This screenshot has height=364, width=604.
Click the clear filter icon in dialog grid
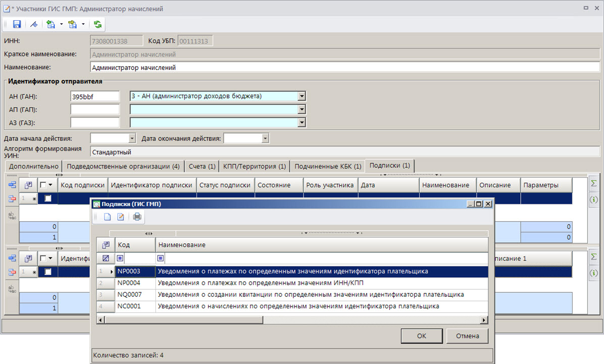pyautogui.click(x=106, y=258)
